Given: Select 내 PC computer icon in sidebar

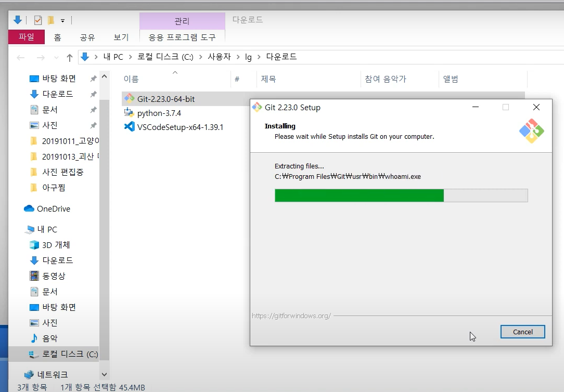Looking at the screenshot, I should click(30, 229).
